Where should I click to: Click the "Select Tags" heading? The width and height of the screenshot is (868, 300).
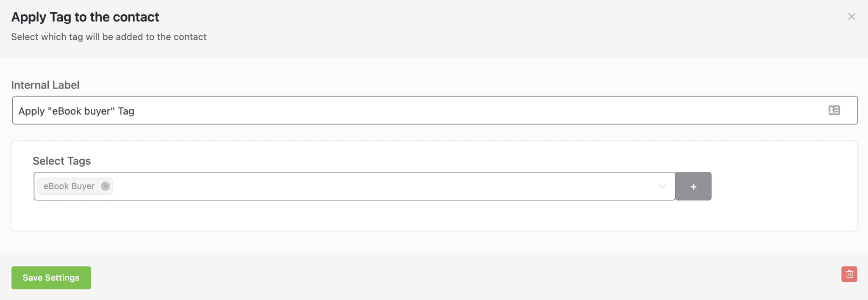coord(62,161)
